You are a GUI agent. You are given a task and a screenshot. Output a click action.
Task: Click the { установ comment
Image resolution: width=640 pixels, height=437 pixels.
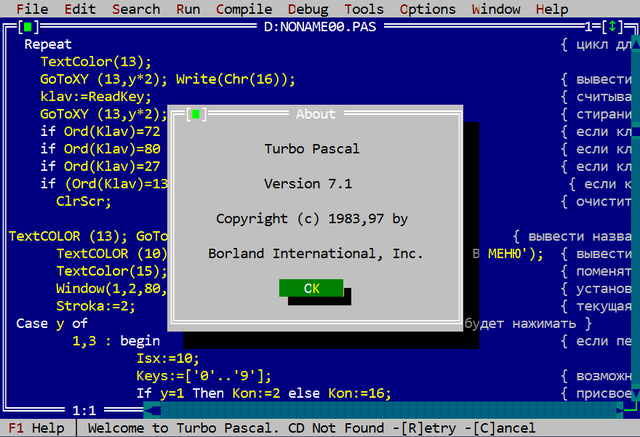(x=596, y=288)
